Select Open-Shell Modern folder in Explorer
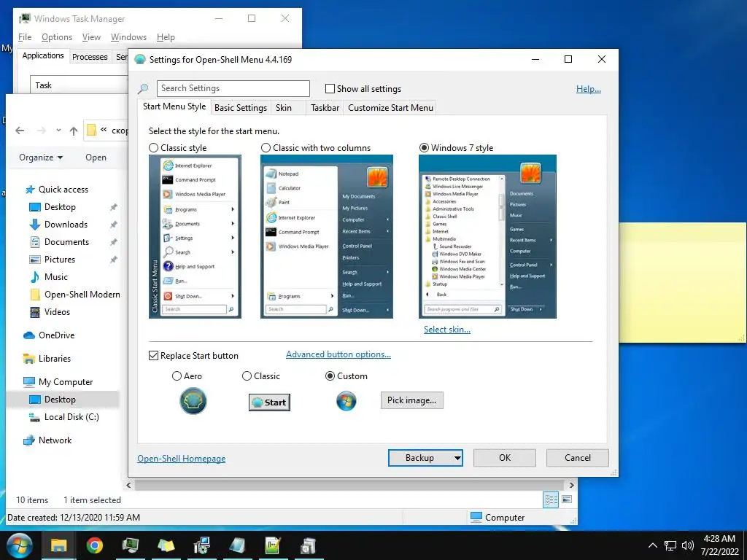This screenshot has height=560, width=747. [75, 295]
